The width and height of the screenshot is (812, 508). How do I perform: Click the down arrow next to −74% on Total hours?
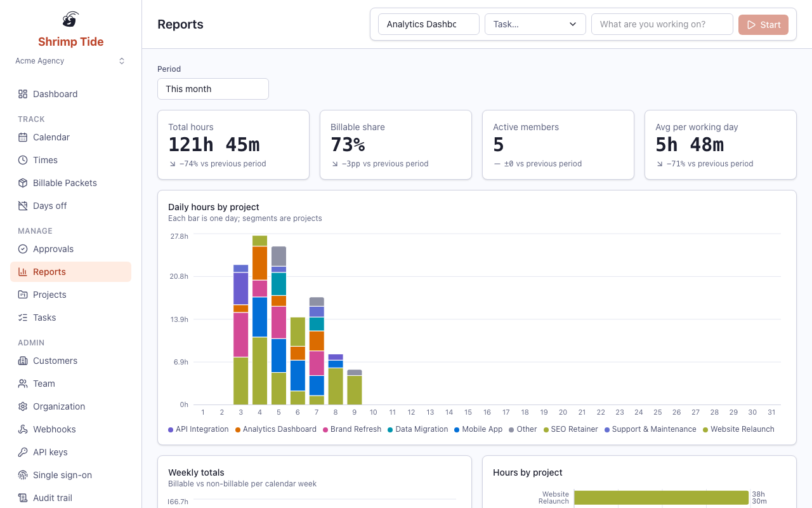coord(172,164)
